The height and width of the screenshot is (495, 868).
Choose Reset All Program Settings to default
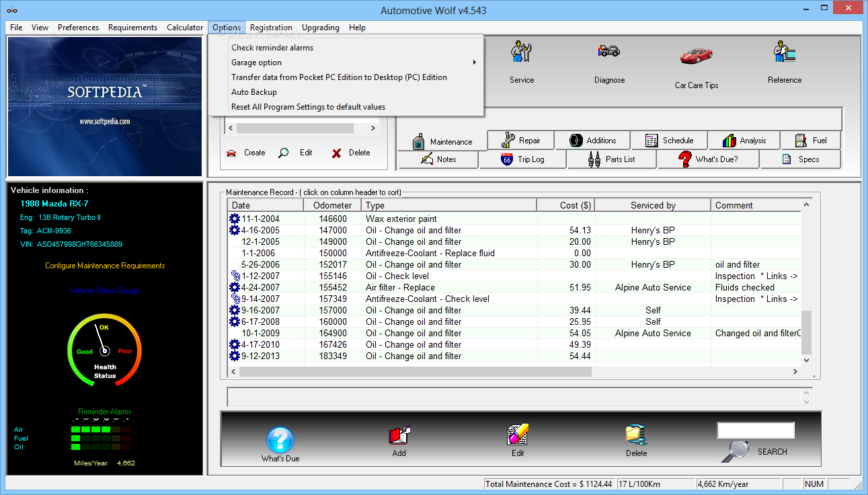tap(346, 107)
